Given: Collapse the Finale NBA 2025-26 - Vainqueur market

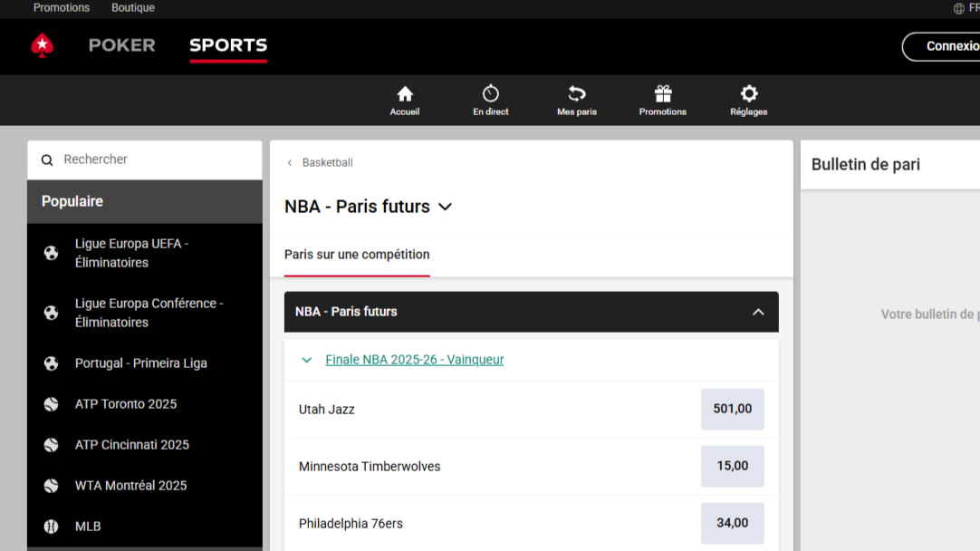Looking at the screenshot, I should (306, 359).
